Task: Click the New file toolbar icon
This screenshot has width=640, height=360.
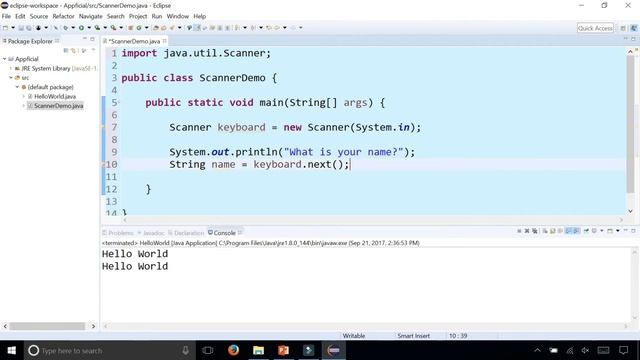Action: (x=5, y=28)
